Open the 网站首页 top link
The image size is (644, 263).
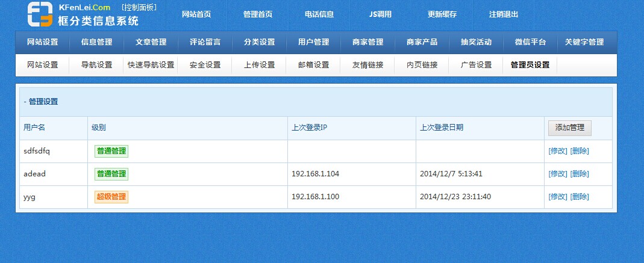pyautogui.click(x=196, y=14)
